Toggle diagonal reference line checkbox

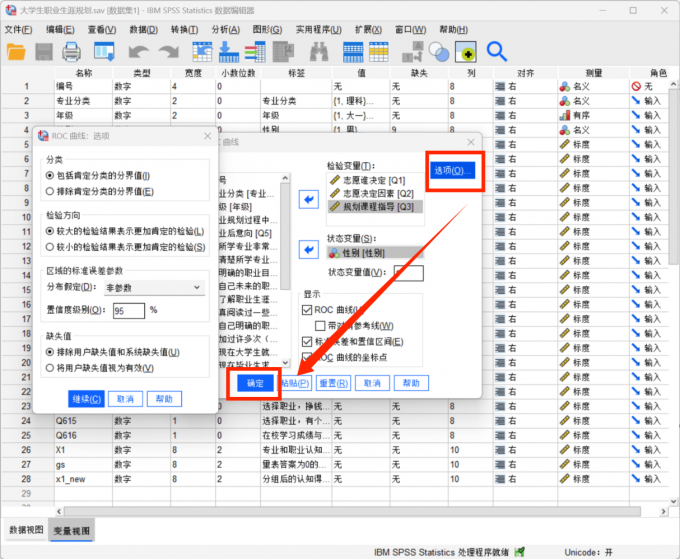click(x=320, y=326)
